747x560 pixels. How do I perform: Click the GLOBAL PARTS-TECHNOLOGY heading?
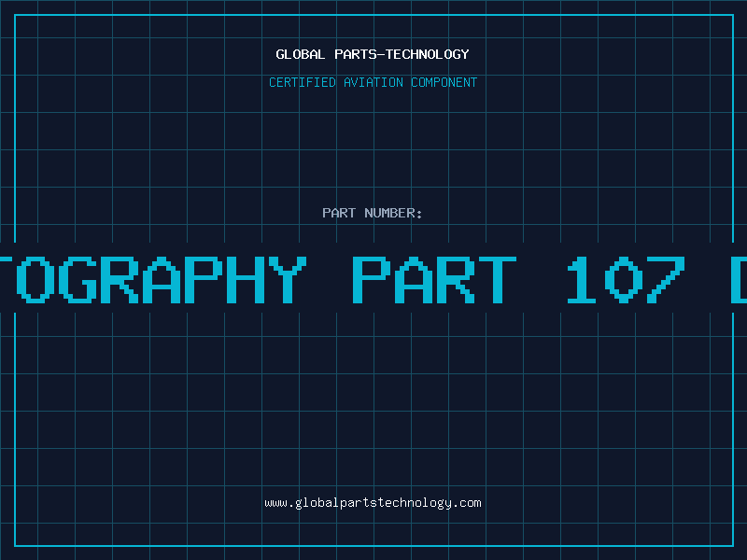[x=373, y=54]
